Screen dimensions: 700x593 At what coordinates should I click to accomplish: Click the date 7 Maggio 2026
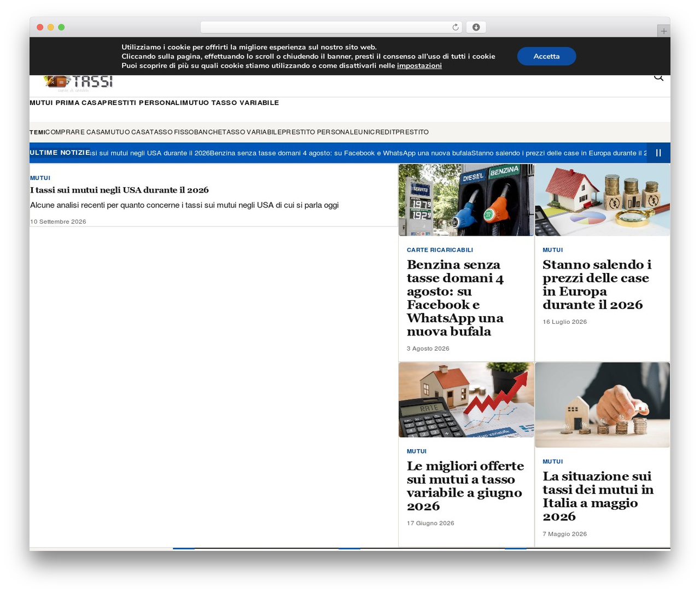(x=564, y=534)
